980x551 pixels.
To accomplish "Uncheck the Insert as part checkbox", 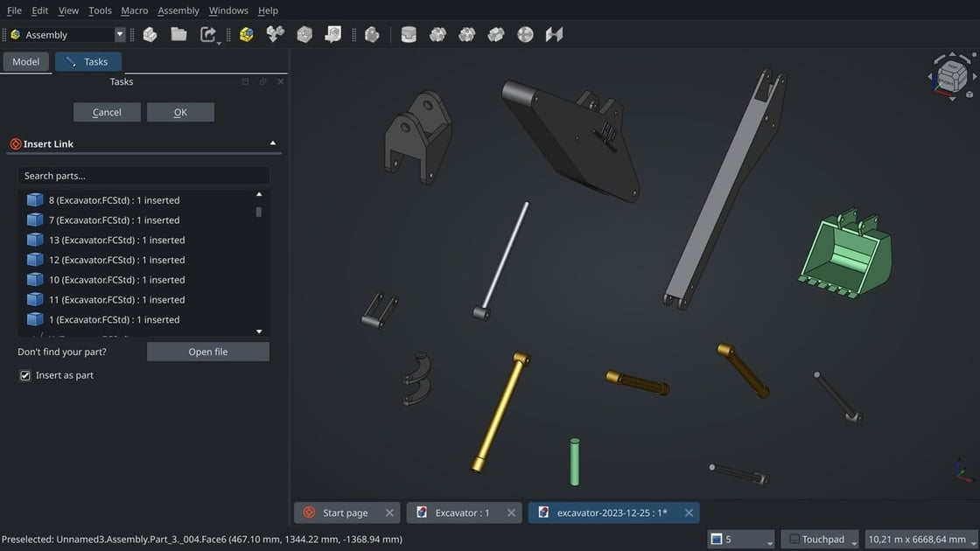I will pyautogui.click(x=25, y=374).
